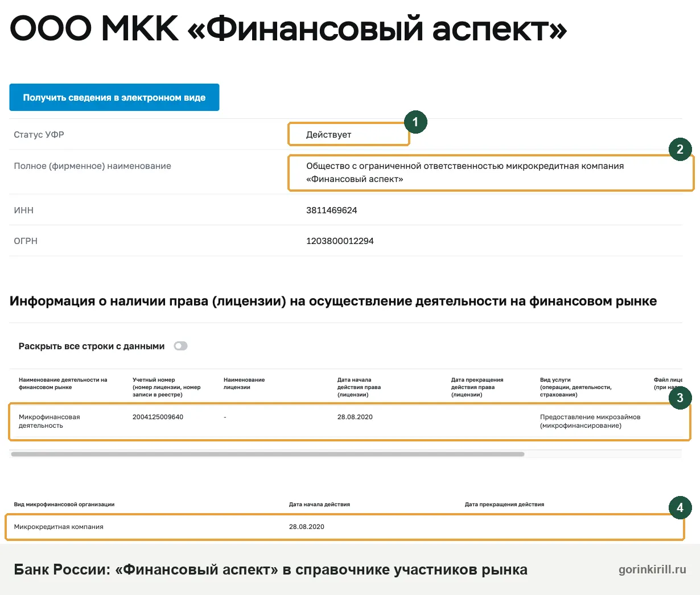Click the page title 'ООО МКК «Финансовый аспект»'
The height and width of the screenshot is (595, 700).
(x=289, y=28)
